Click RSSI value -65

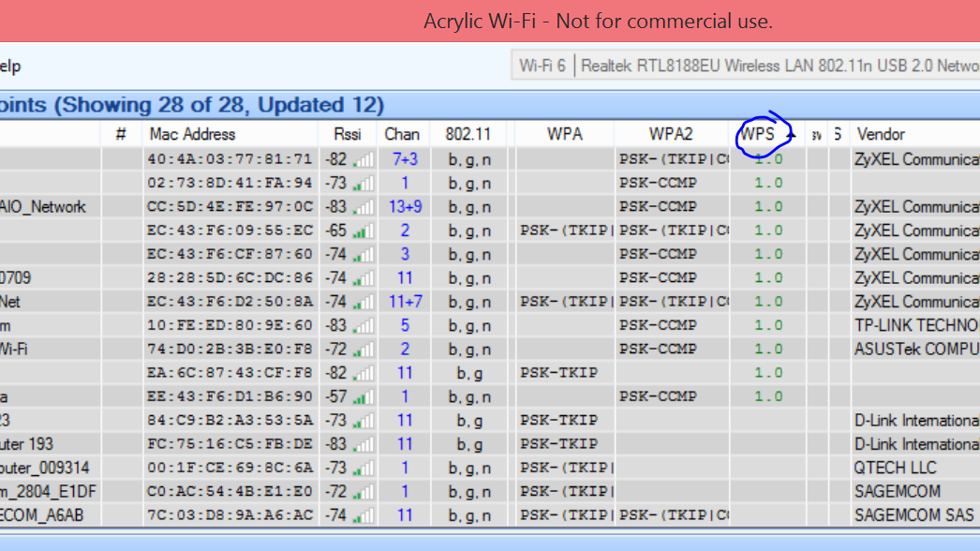335,231
